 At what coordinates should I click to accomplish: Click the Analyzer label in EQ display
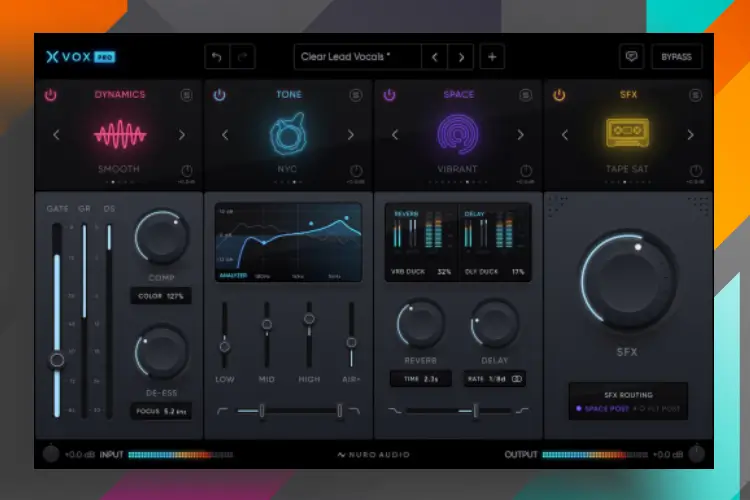pos(233,275)
